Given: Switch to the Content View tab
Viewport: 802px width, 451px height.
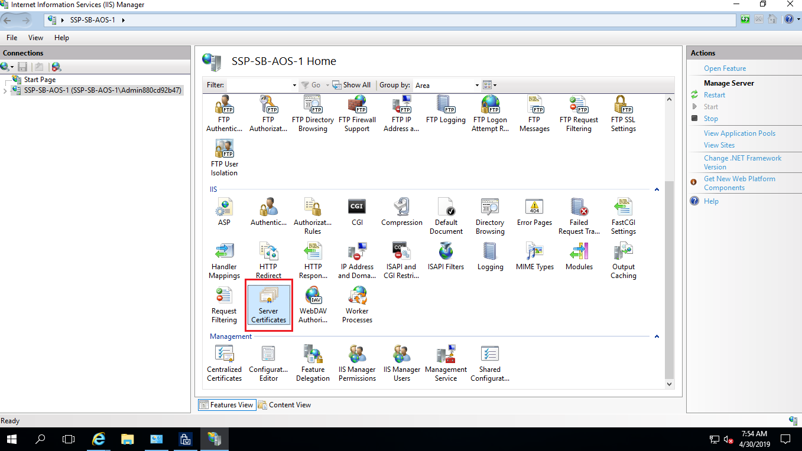Looking at the screenshot, I should (x=285, y=405).
